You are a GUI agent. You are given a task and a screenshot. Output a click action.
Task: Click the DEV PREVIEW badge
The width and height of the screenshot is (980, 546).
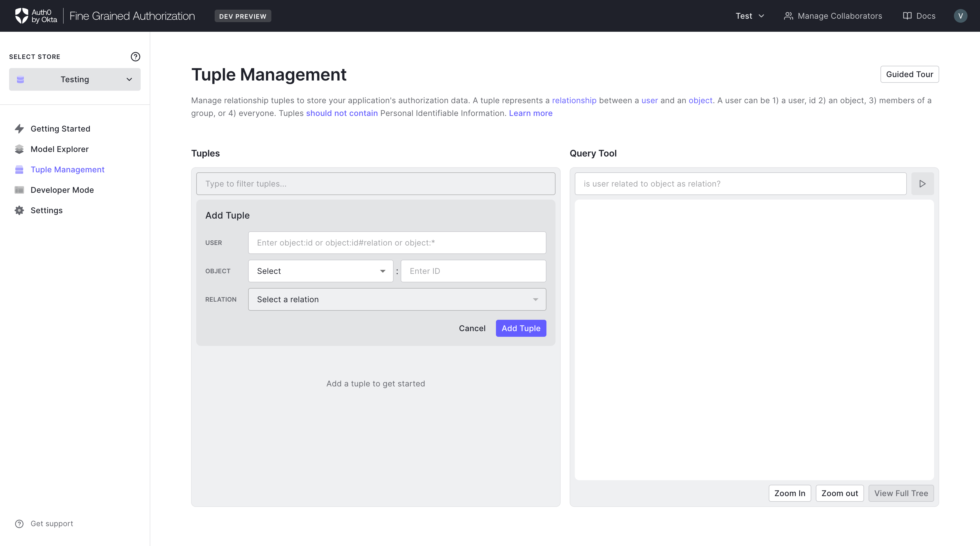[x=243, y=16]
